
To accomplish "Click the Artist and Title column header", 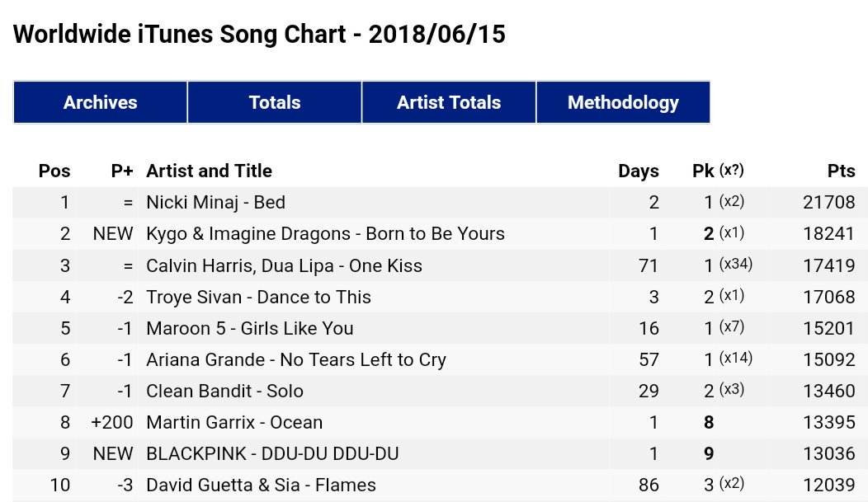I will pyautogui.click(x=209, y=171).
